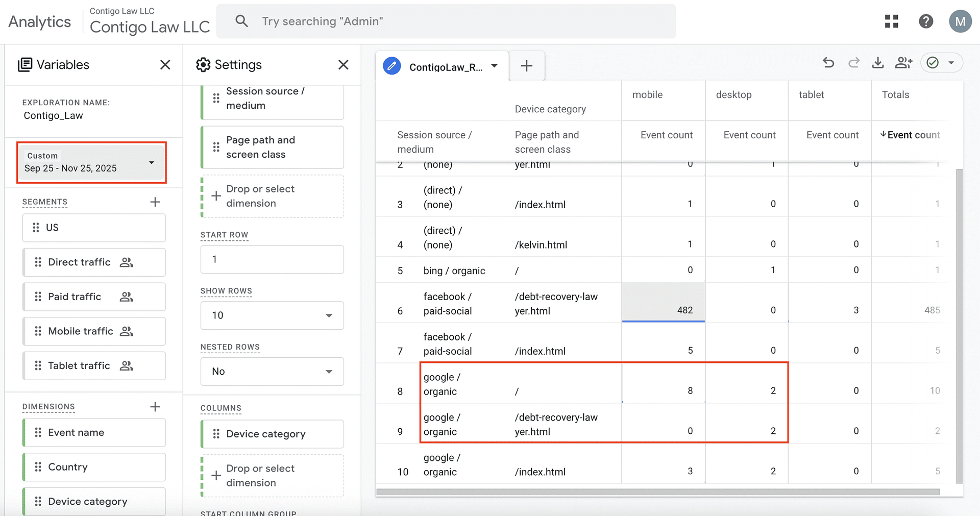Sort by Totals Event count column
This screenshot has height=516, width=980.
tap(913, 135)
